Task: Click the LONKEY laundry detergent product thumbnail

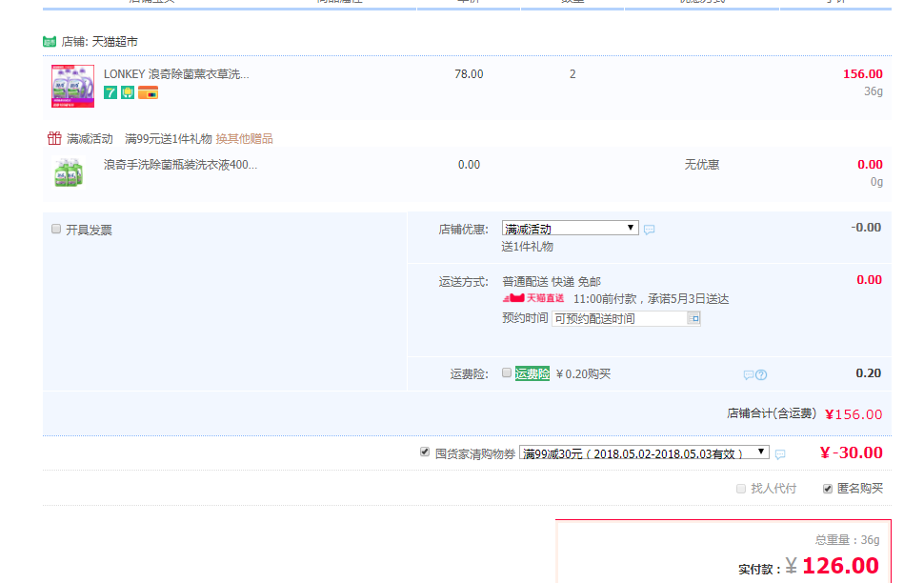Action: tap(73, 86)
